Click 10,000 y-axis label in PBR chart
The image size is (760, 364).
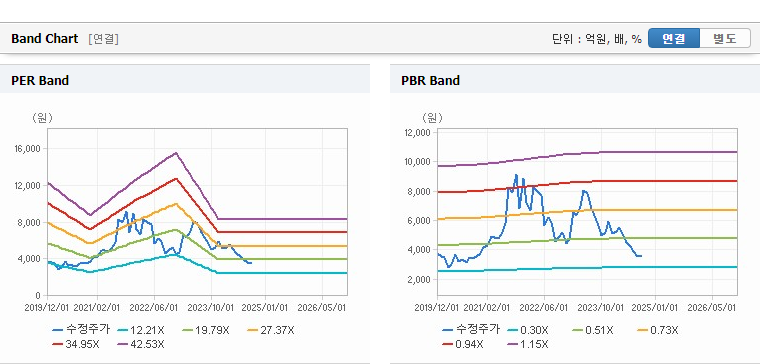coord(418,162)
